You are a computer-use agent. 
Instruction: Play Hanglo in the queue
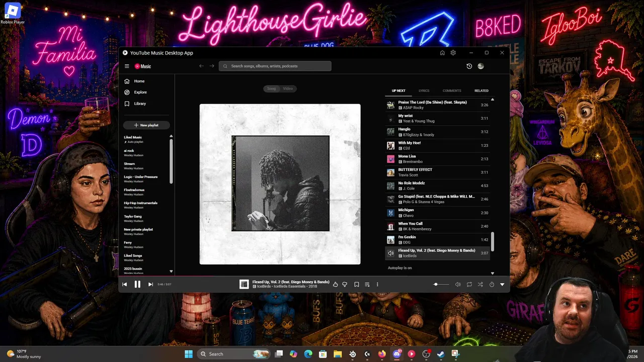437,132
